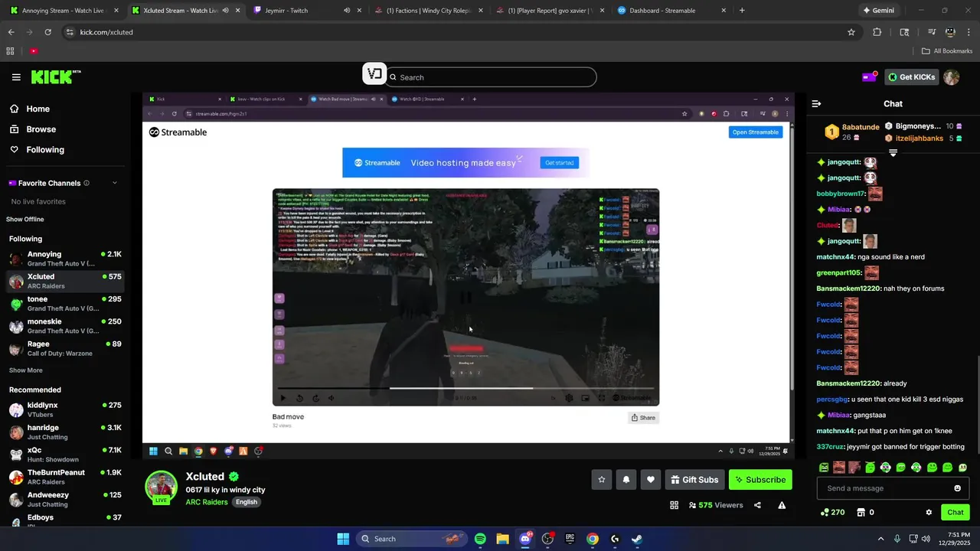Click Show More under Following
The height and width of the screenshot is (551, 980).
tap(26, 370)
